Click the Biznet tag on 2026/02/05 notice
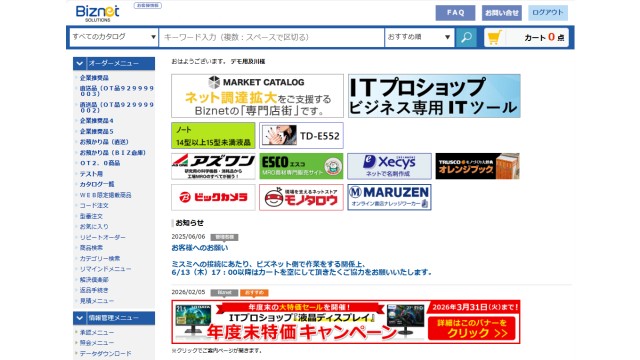Image resolution: width=640 pixels, height=360 pixels. click(224, 293)
